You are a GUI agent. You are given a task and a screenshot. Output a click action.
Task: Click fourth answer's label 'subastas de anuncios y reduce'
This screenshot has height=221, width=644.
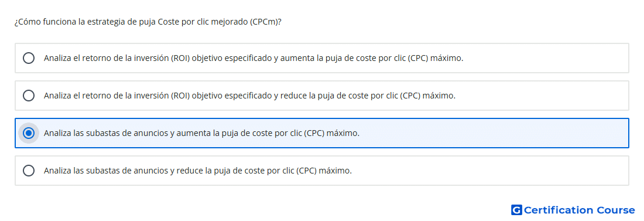point(198,171)
